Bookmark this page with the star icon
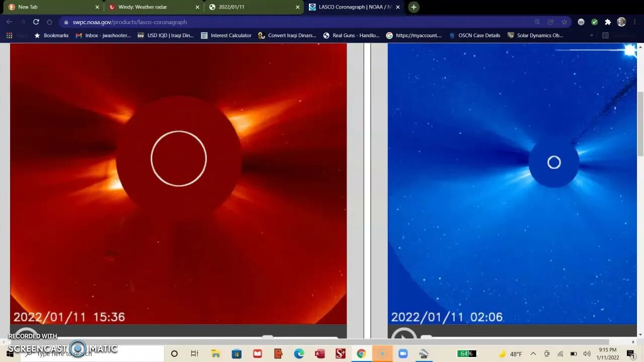The height and width of the screenshot is (362, 644). tap(565, 22)
